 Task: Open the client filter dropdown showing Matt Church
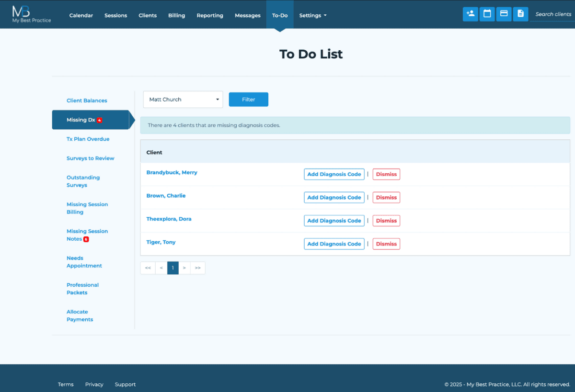(x=183, y=99)
